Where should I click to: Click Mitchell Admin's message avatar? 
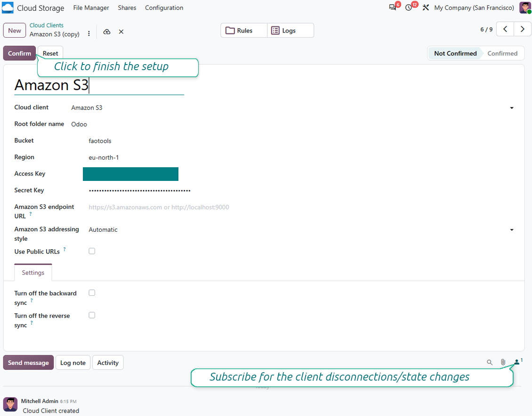click(10, 404)
